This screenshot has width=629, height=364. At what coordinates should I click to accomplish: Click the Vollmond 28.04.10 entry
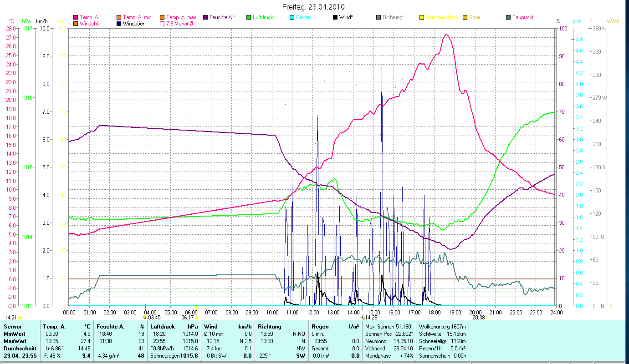tap(389, 348)
